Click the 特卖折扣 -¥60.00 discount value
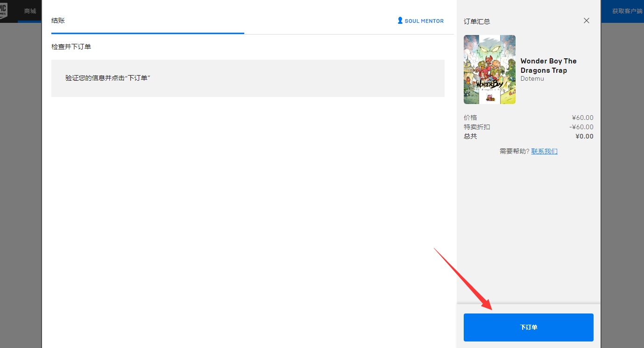The image size is (644, 348). (581, 127)
